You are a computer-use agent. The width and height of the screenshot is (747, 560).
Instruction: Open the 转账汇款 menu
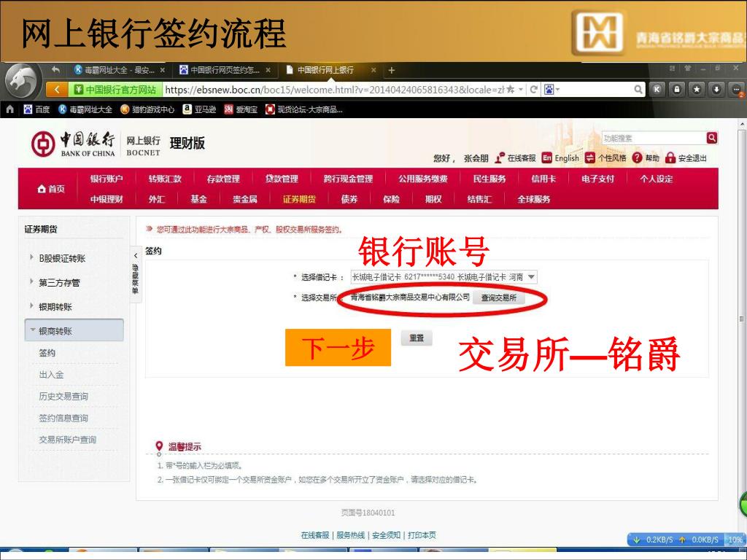tap(165, 179)
